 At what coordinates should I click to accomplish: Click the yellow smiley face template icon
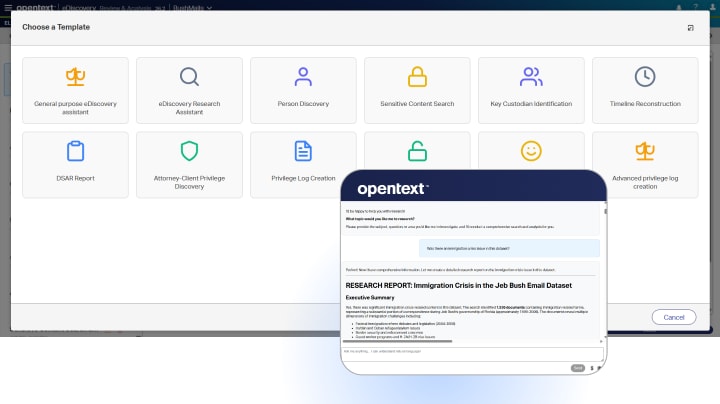(x=531, y=151)
